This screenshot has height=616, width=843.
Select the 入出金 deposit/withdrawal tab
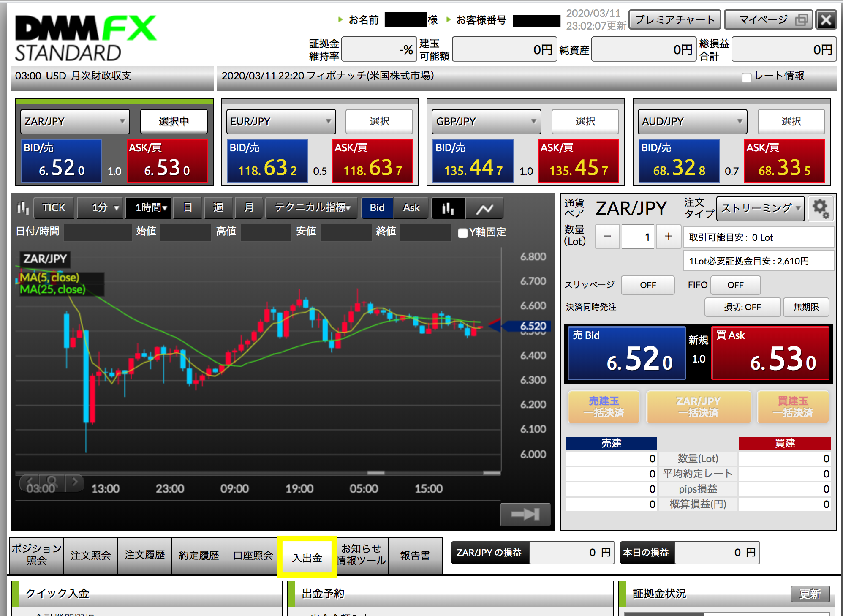(307, 558)
